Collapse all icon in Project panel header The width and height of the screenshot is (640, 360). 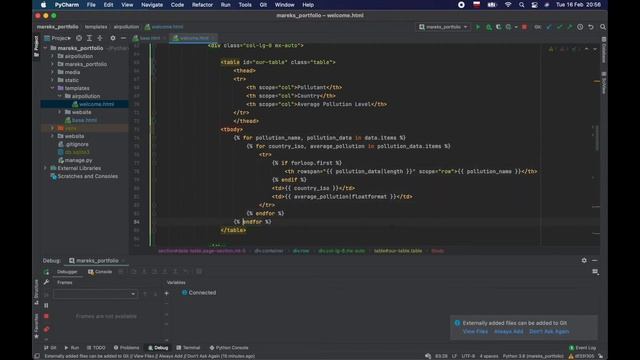[x=100, y=38]
